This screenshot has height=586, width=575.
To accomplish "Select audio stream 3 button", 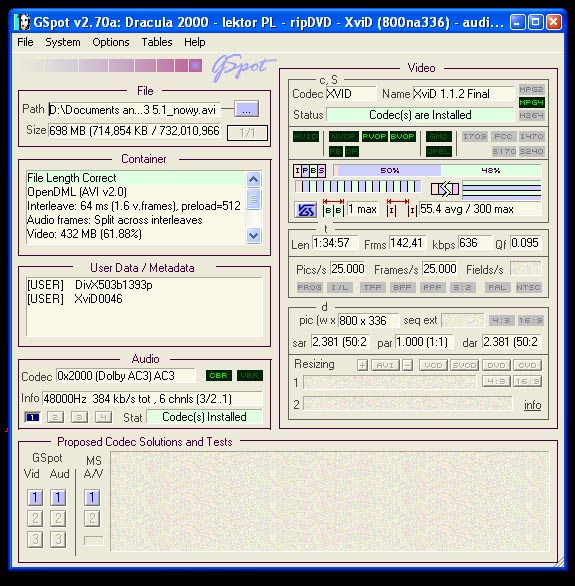I will (79, 417).
